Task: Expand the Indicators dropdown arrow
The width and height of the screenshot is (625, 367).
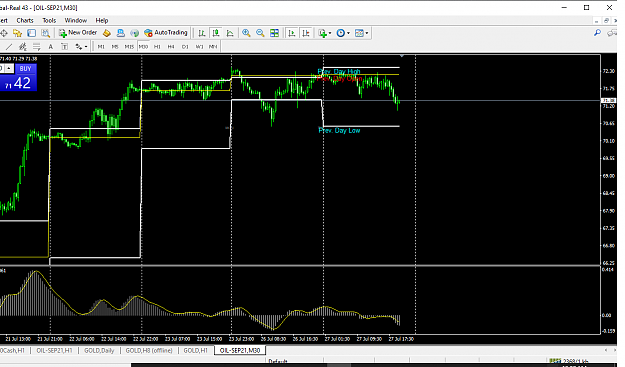Action: 330,33
